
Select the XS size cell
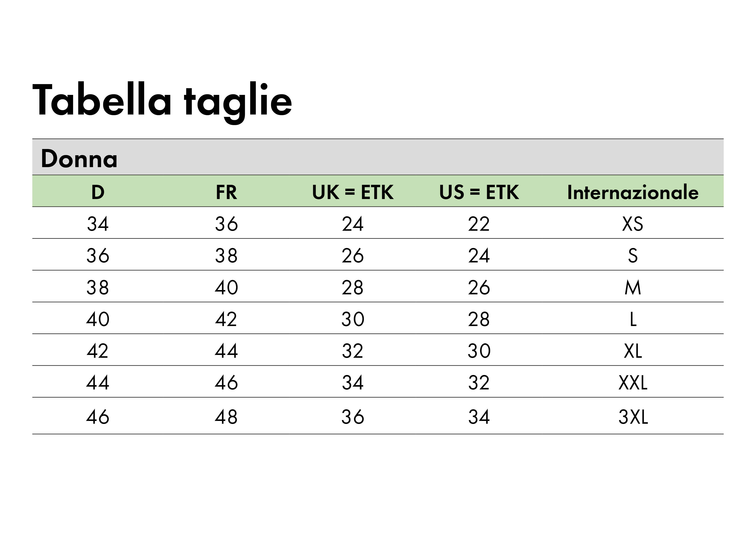(633, 224)
